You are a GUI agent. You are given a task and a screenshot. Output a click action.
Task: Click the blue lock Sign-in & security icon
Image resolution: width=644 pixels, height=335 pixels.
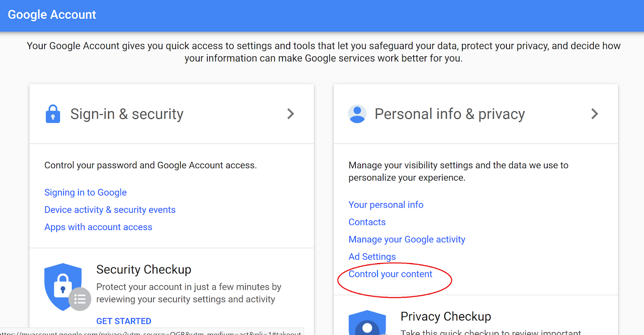(x=53, y=114)
